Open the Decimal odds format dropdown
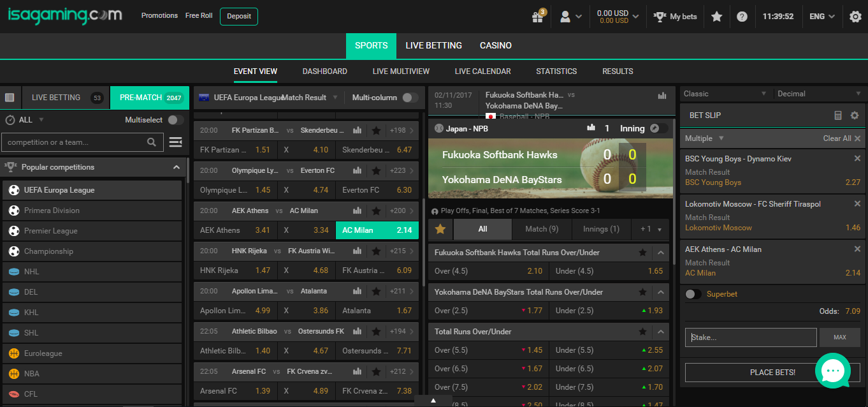The width and height of the screenshot is (868, 407). pos(819,94)
